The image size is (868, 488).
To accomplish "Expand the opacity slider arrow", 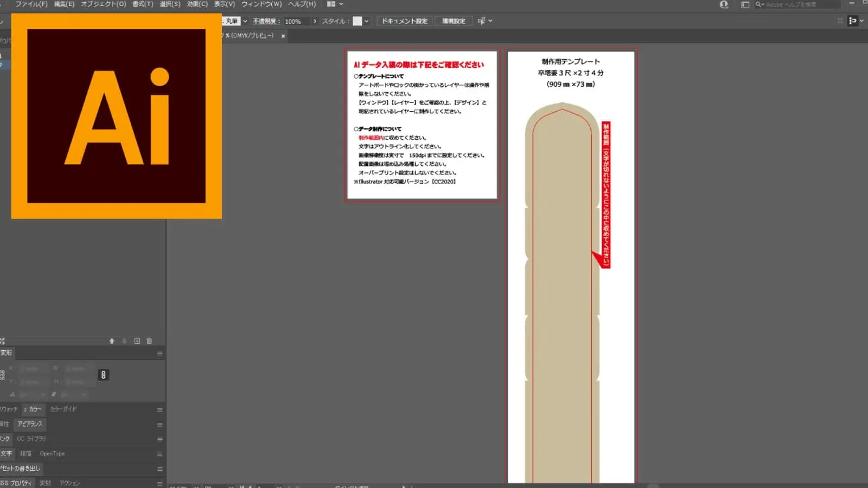I will point(315,21).
